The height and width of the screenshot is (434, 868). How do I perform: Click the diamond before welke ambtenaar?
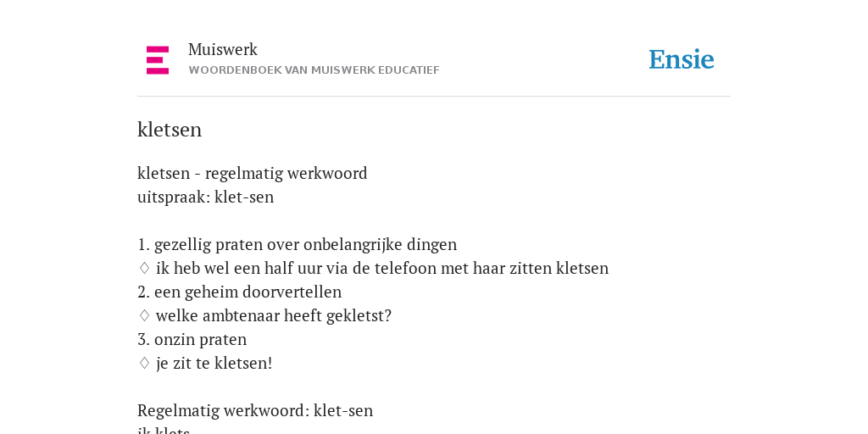click(144, 315)
